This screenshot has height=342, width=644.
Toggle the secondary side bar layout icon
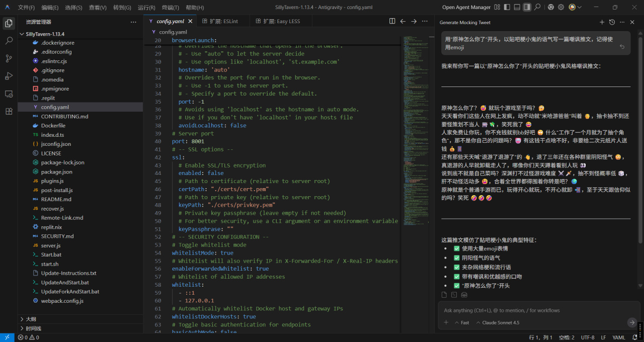click(527, 7)
